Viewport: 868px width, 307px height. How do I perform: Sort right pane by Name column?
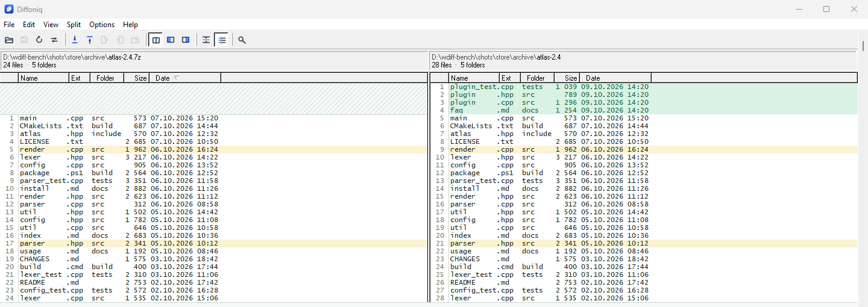[474, 78]
